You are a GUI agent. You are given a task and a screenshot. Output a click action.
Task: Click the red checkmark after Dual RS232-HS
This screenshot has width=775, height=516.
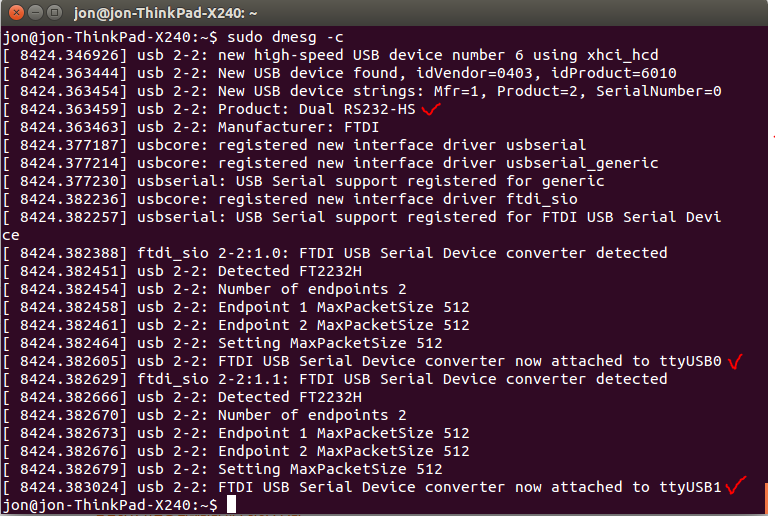pos(431,108)
